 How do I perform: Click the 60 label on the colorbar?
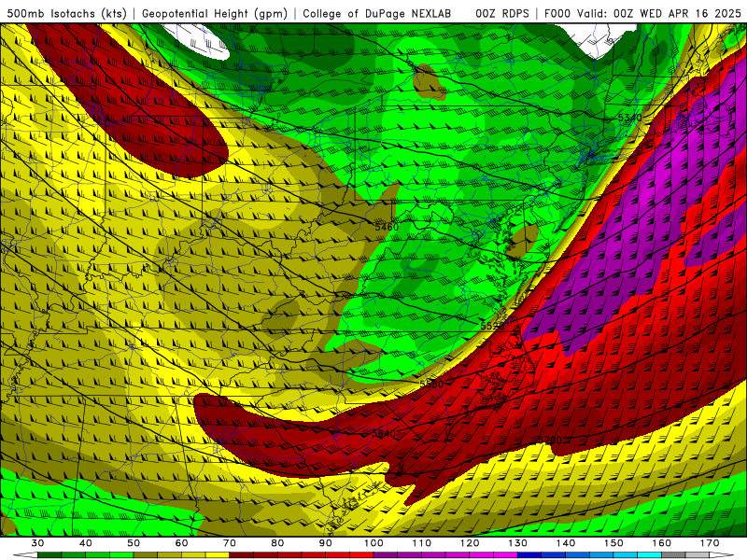click(181, 543)
